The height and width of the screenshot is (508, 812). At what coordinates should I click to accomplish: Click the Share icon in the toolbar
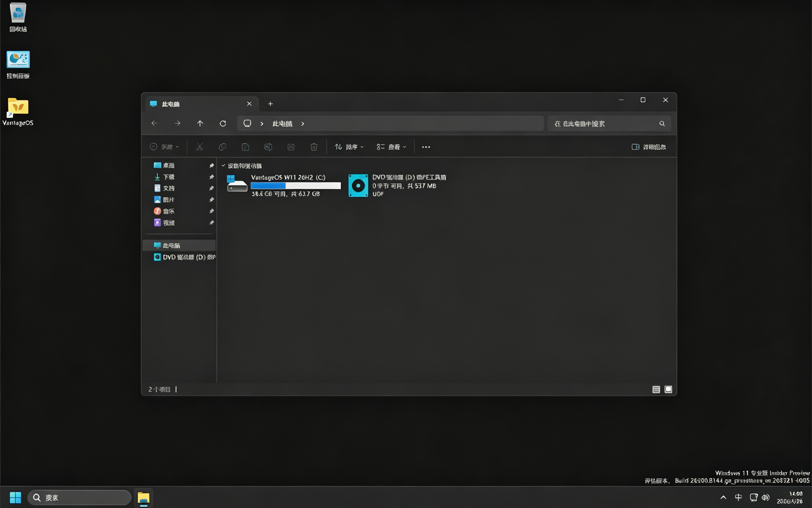point(291,147)
